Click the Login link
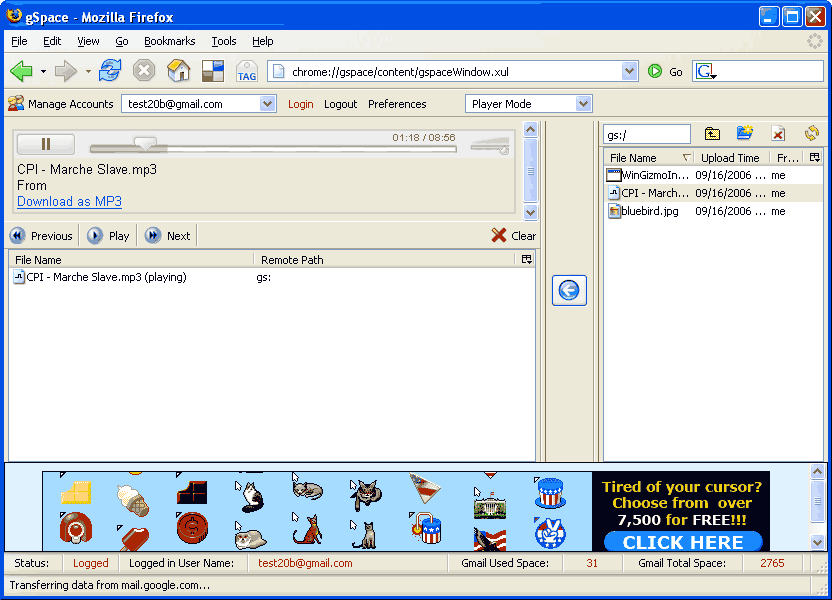The height and width of the screenshot is (600, 832). (x=300, y=104)
